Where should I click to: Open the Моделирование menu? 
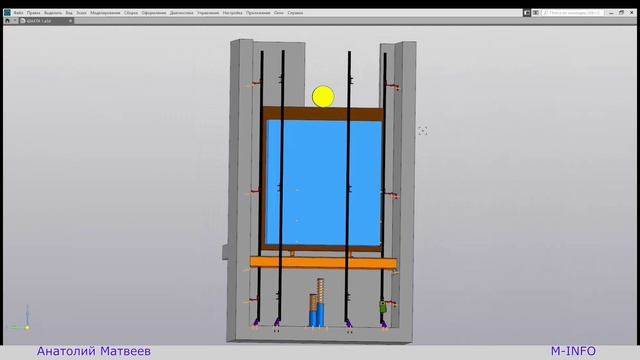click(x=105, y=13)
